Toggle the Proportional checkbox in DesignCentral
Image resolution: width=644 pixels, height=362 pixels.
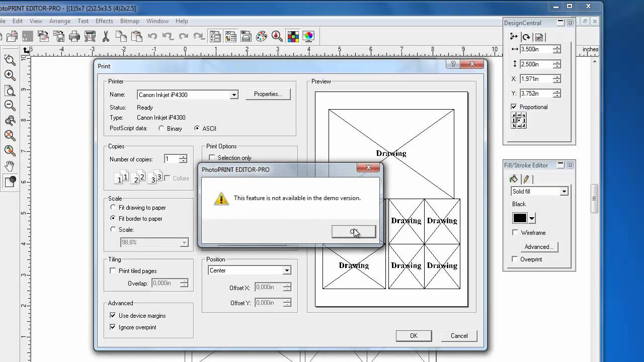pyautogui.click(x=514, y=107)
